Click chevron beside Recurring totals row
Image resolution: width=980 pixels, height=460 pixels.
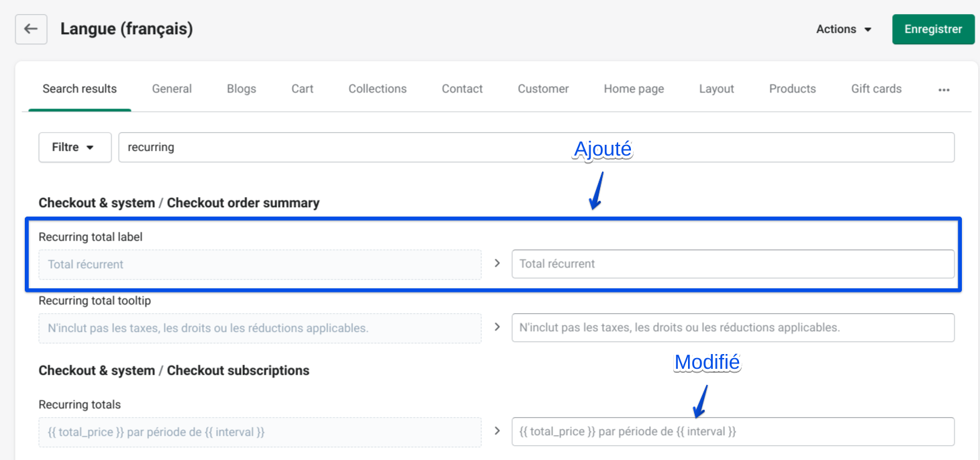pyautogui.click(x=497, y=431)
